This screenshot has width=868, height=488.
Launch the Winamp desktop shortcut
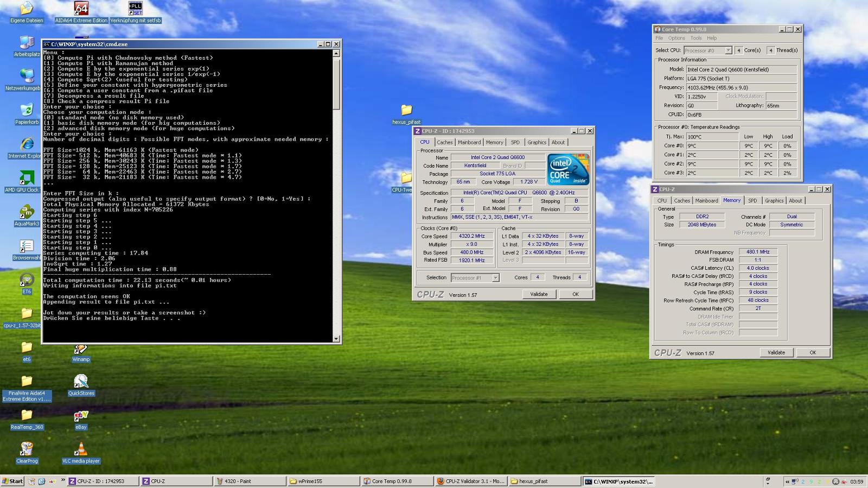81,348
